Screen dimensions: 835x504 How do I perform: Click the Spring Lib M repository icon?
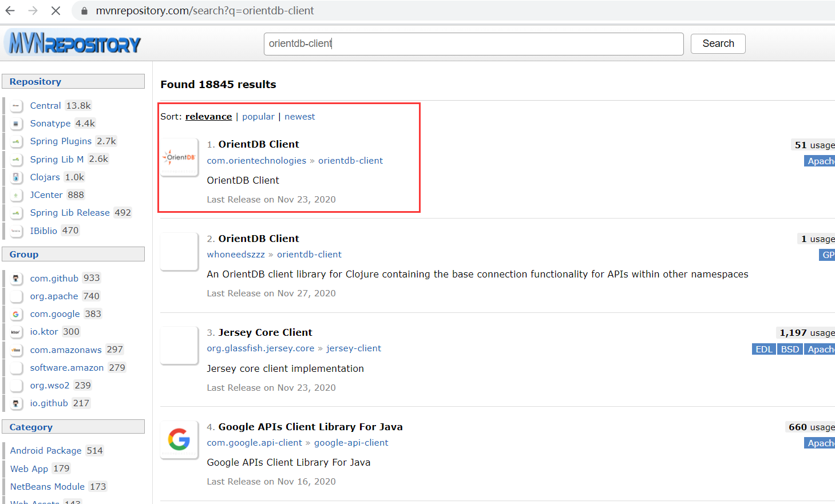[x=17, y=160]
